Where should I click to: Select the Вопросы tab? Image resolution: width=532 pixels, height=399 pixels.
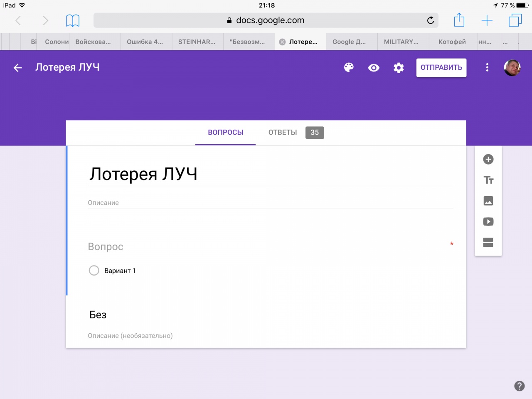pyautogui.click(x=225, y=133)
